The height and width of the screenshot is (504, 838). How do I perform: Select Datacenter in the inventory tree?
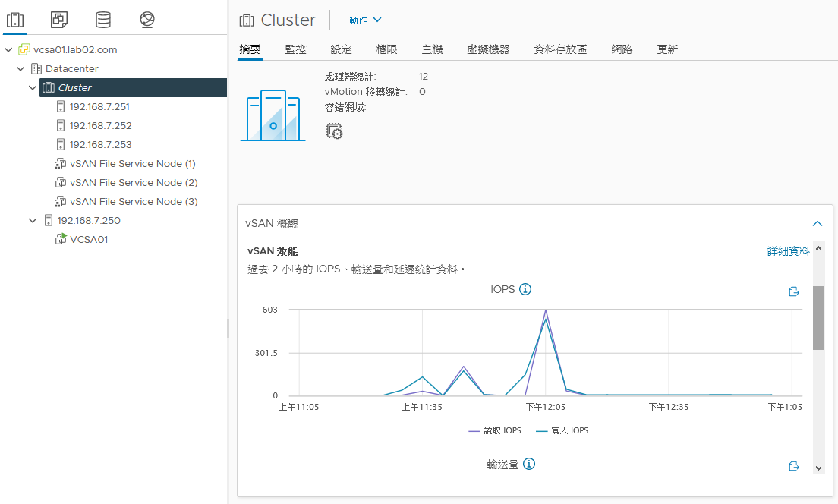point(71,68)
